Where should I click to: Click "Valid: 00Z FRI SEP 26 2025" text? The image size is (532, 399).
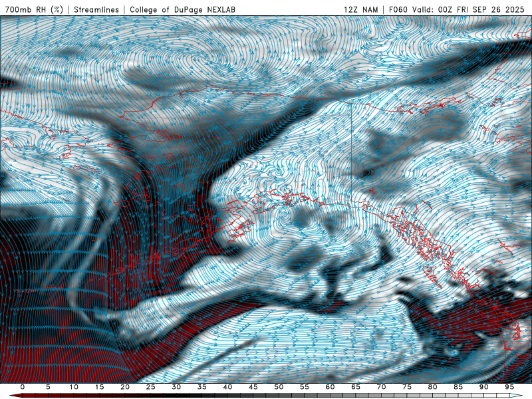469,9
